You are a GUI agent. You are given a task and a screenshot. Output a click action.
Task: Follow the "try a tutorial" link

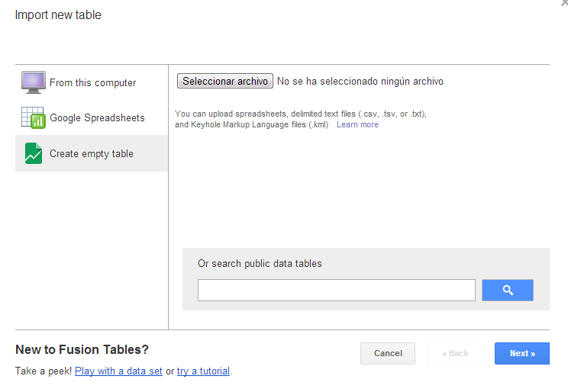[x=203, y=371]
